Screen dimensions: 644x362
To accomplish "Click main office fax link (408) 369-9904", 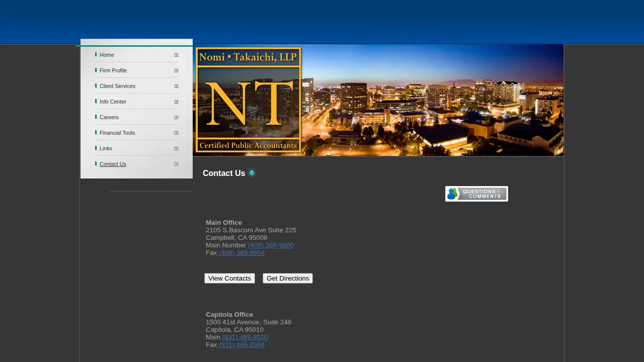I will 242,253.
